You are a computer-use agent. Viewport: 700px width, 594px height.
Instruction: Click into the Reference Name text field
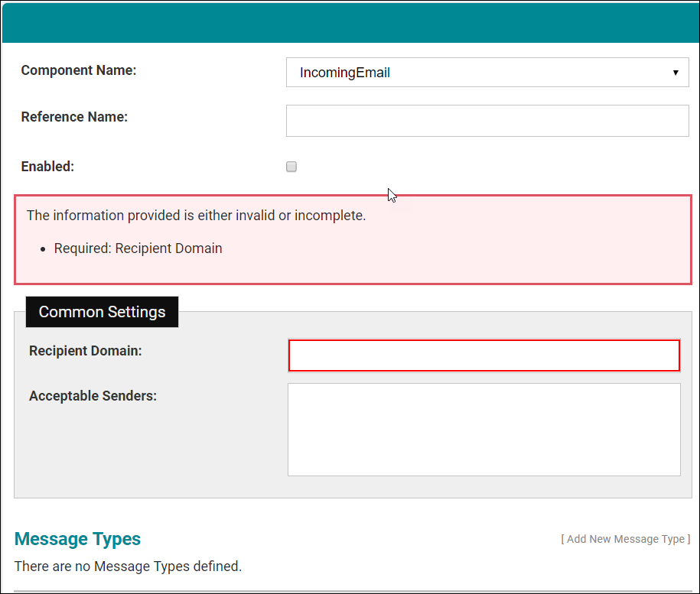click(487, 121)
